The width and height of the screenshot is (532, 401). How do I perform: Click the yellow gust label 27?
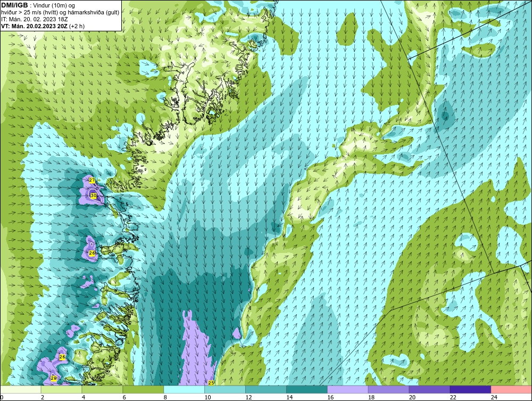point(92,180)
